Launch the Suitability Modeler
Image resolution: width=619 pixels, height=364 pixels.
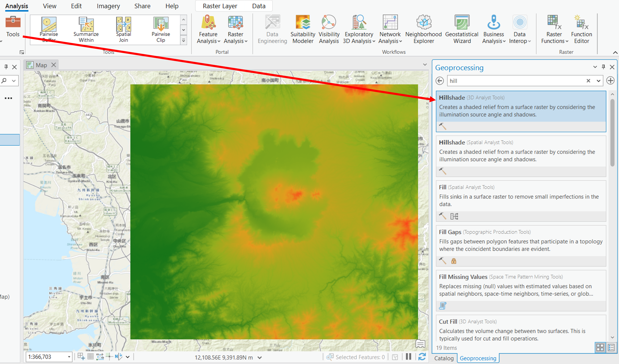[x=303, y=29]
